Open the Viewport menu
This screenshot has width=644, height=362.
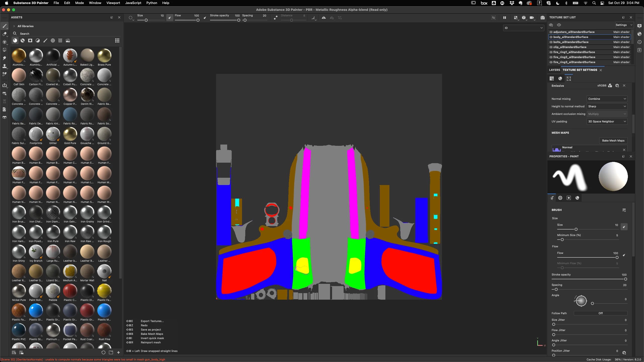pyautogui.click(x=113, y=3)
